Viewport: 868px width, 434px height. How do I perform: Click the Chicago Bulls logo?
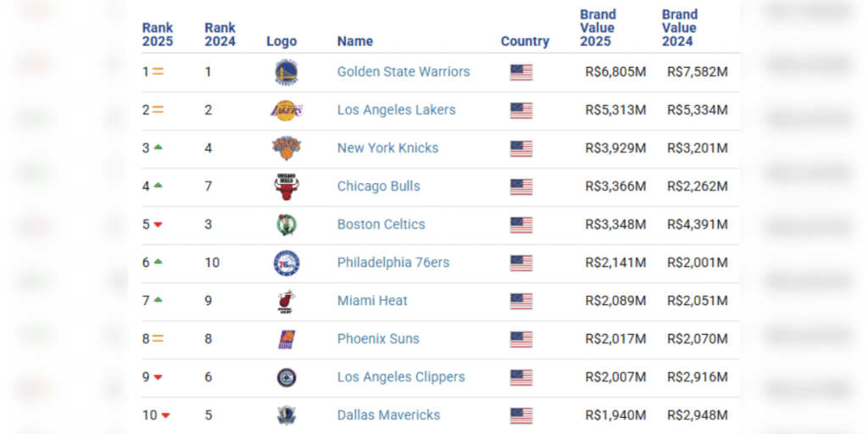[x=286, y=186]
